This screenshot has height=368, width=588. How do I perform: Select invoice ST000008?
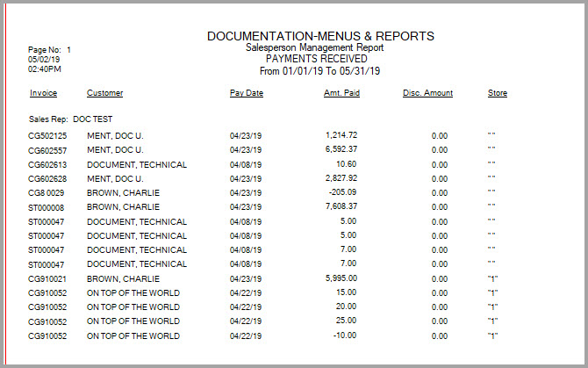pos(47,208)
